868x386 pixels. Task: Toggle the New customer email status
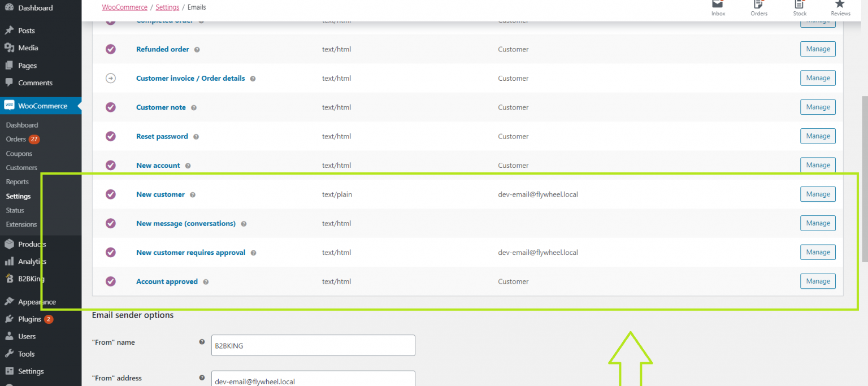point(110,194)
